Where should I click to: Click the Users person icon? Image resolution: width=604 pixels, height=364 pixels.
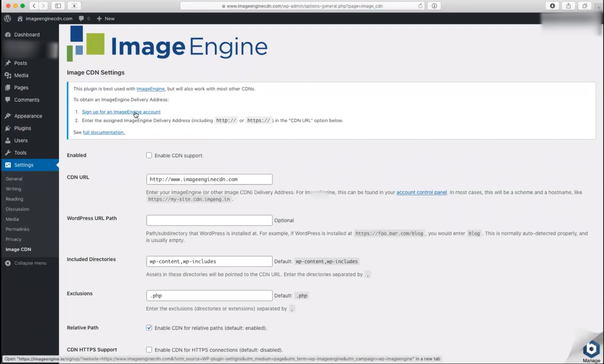coord(8,140)
